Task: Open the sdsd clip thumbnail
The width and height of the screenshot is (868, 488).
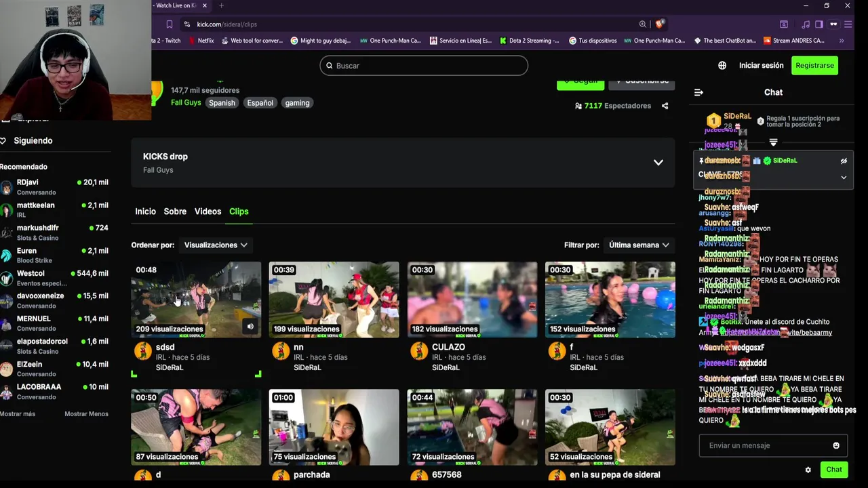Action: [196, 300]
